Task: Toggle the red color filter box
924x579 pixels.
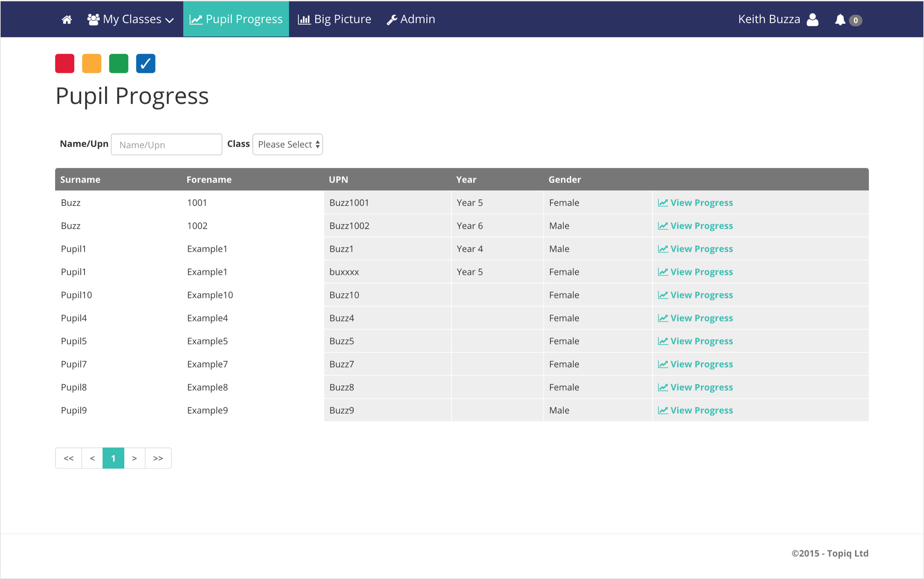Action: (65, 64)
